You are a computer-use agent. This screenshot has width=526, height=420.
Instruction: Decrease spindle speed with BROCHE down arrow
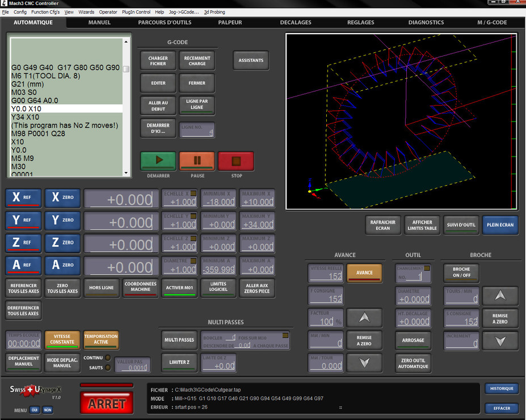coord(500,341)
